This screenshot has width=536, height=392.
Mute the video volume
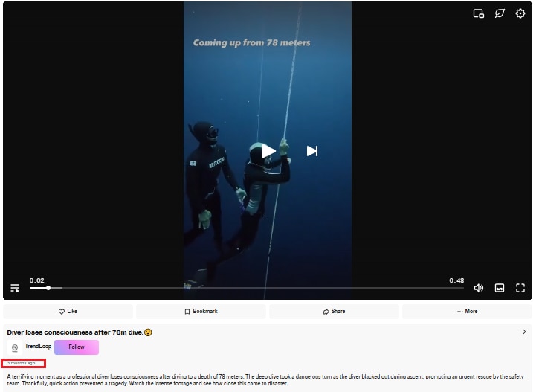tap(479, 288)
